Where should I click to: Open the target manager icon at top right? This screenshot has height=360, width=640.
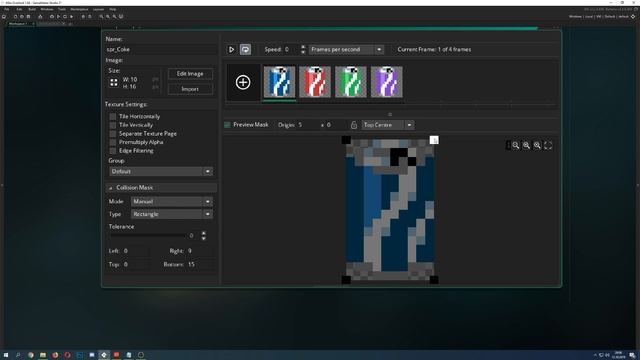click(x=633, y=17)
